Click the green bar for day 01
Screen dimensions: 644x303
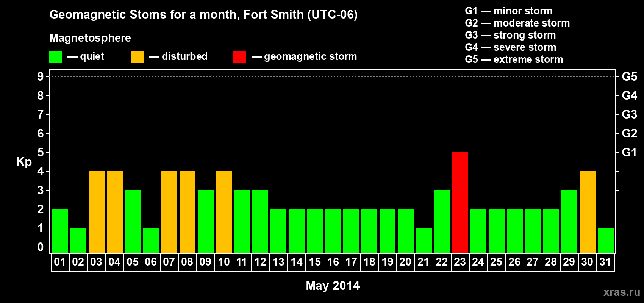[60, 231]
